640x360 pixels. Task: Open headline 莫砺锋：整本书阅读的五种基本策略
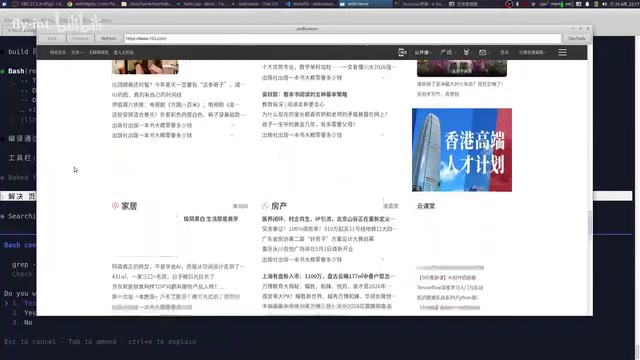(x=304, y=94)
